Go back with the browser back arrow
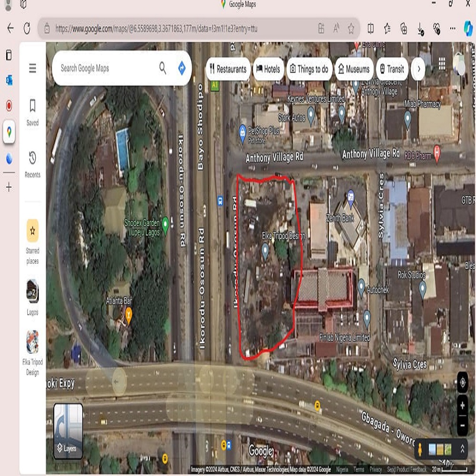The width and height of the screenshot is (476, 476). pyautogui.click(x=10, y=29)
